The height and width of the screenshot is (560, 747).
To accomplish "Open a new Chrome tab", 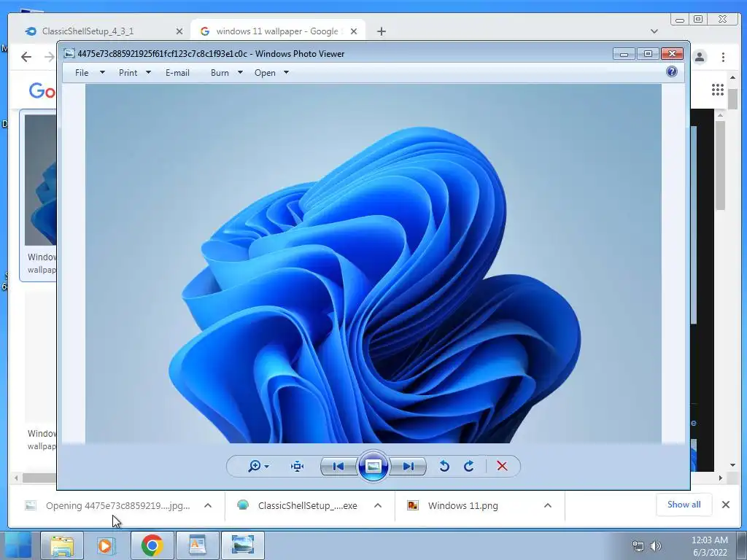I will click(x=381, y=31).
